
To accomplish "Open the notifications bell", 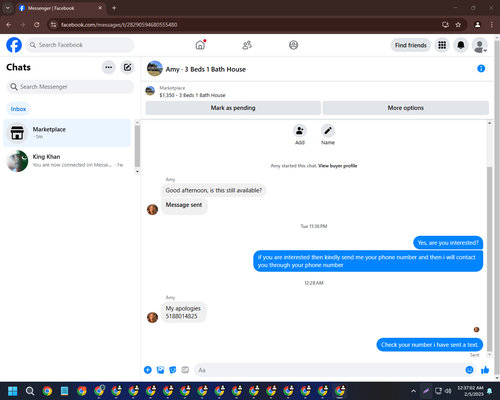I will point(461,45).
